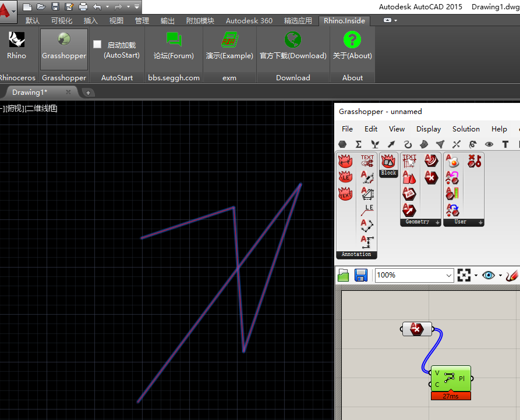Click the Open file icon in quick access toolbar
Screen dimensions: 520x420
click(41, 6)
